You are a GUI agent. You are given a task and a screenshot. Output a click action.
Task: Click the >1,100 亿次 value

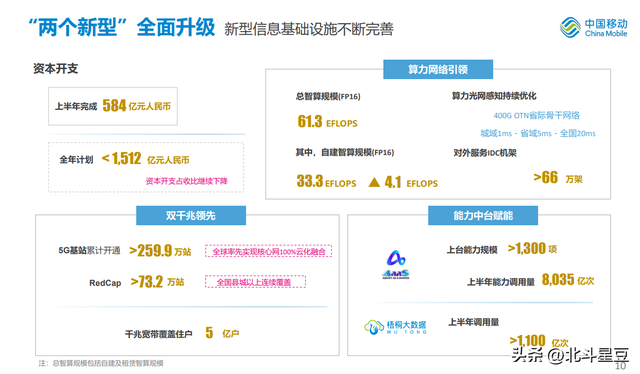539,341
